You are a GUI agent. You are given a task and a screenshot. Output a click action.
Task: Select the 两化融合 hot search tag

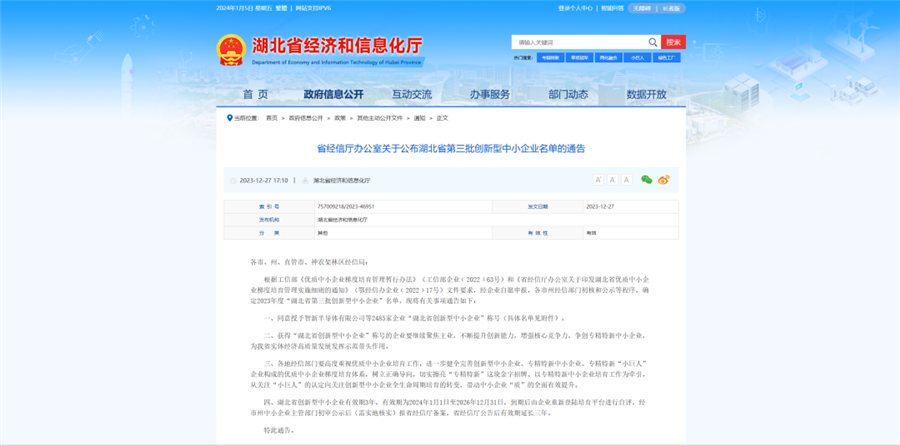click(608, 58)
